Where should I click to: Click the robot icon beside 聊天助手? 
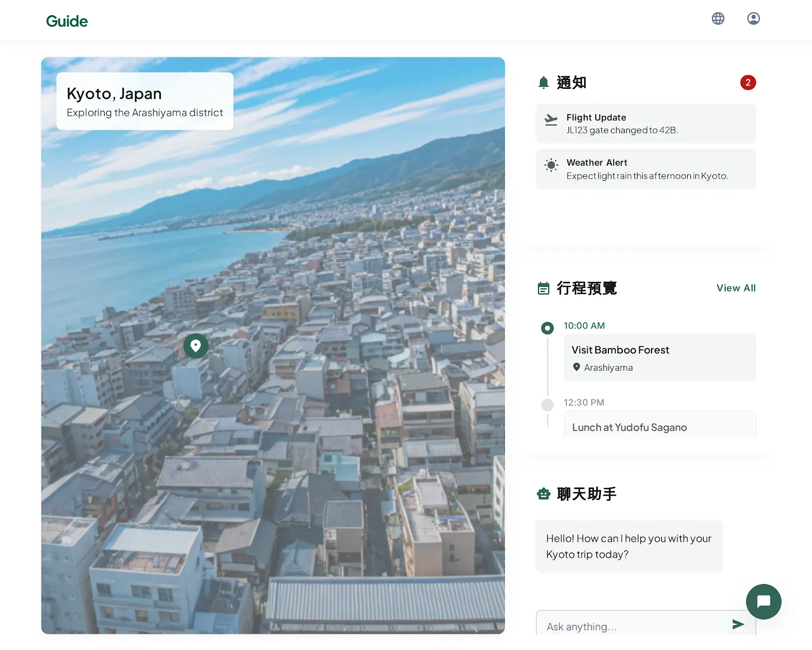(x=544, y=494)
